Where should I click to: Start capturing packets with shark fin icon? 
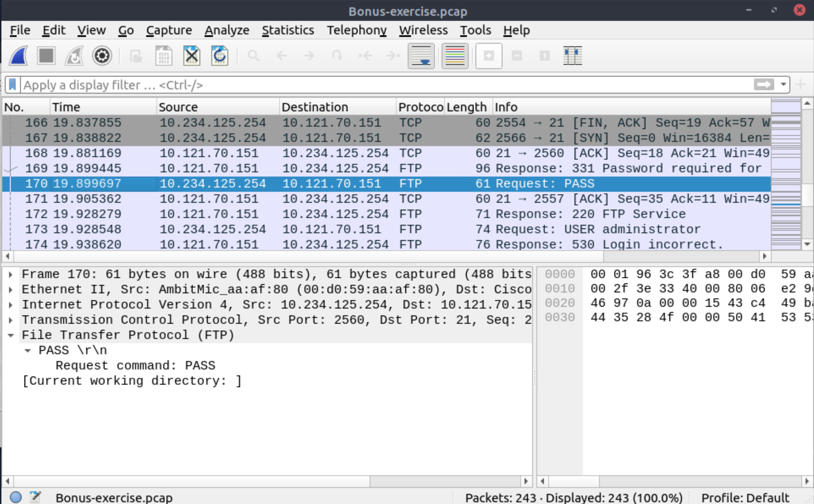[x=18, y=56]
